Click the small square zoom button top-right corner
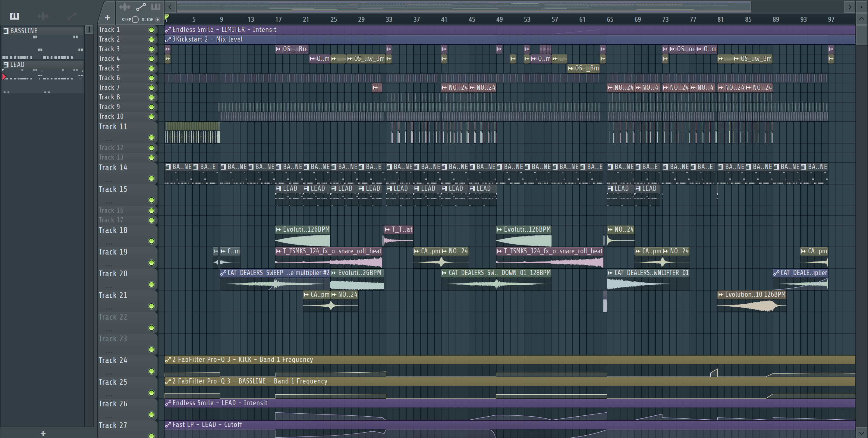This screenshot has width=868, height=438. tap(862, 7)
